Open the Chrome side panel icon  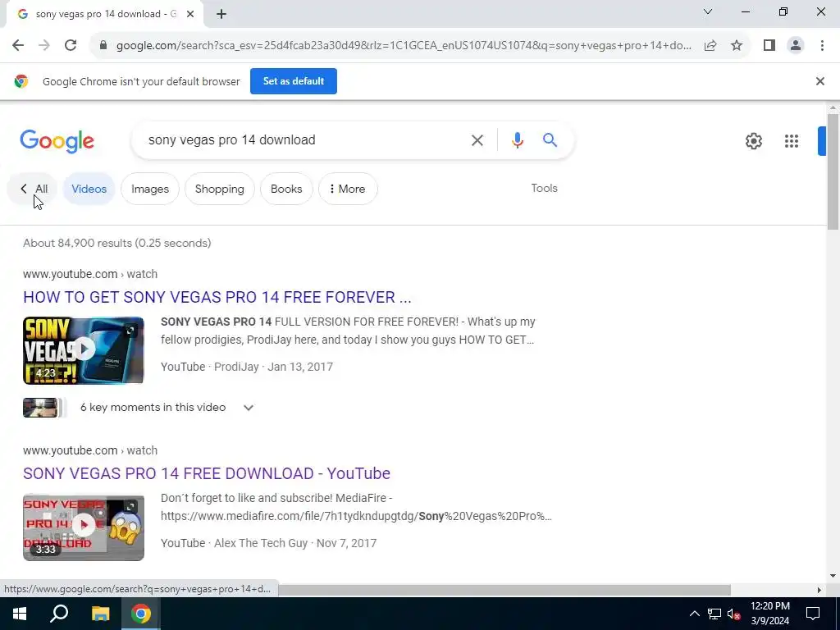click(x=769, y=46)
